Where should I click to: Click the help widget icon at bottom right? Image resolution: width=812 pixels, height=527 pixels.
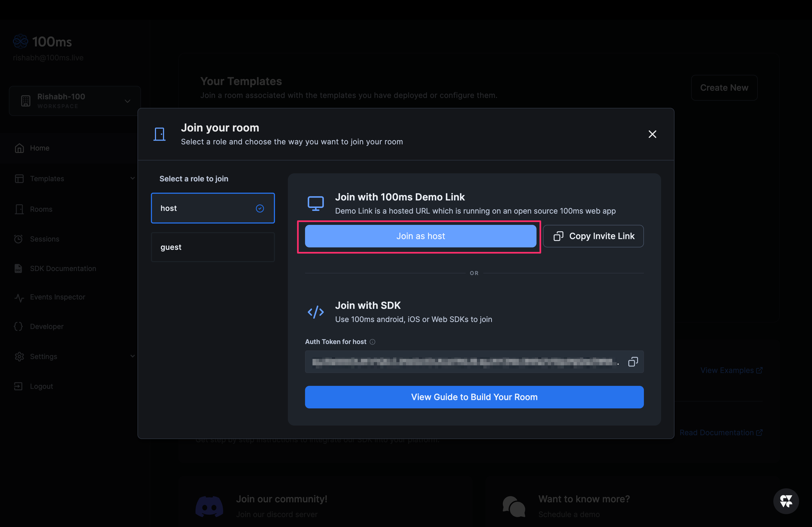786,501
